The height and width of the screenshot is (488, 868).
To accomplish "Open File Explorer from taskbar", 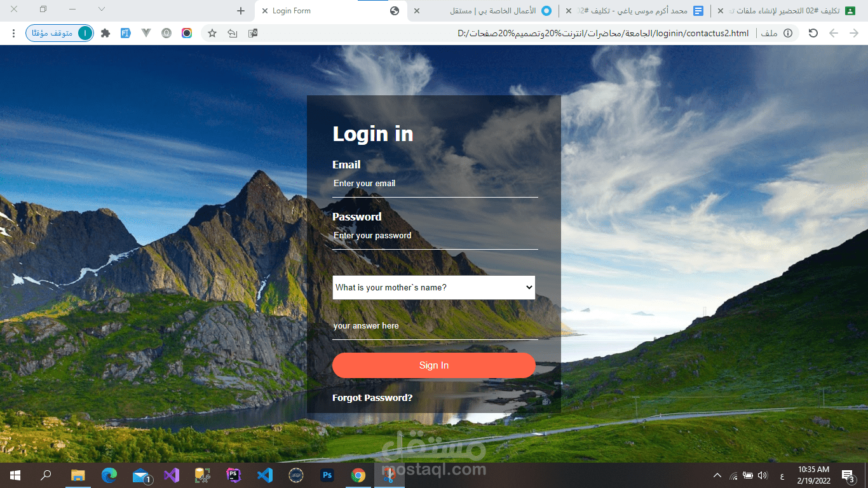I will 78,475.
